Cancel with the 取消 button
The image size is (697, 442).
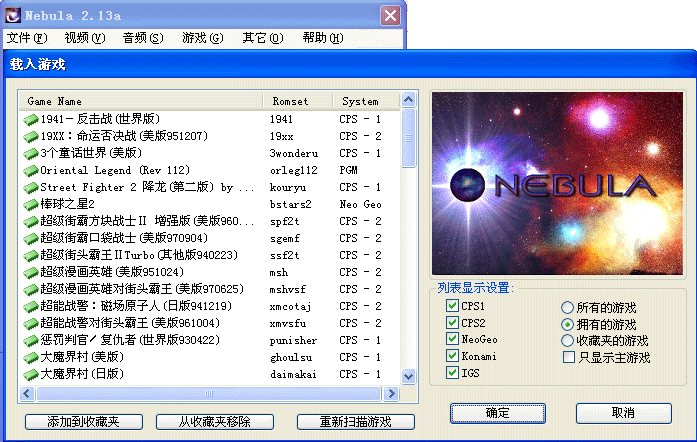tap(623, 413)
